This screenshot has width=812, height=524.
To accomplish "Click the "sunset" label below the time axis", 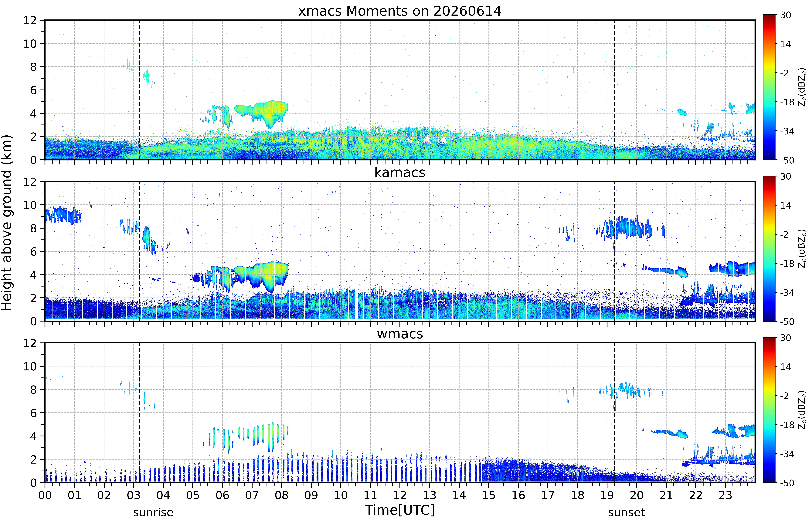I will tap(626, 512).
